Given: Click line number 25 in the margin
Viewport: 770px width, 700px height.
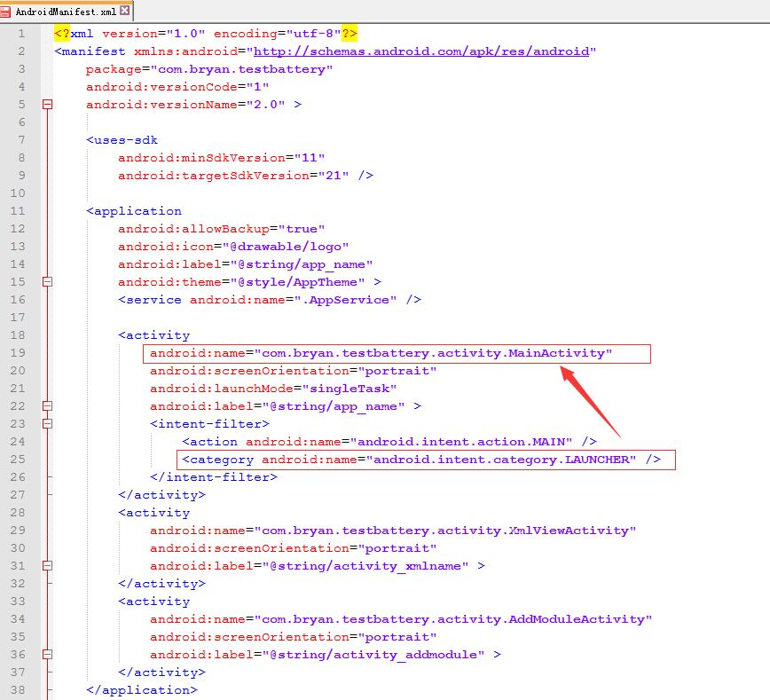Looking at the screenshot, I should 18,460.
